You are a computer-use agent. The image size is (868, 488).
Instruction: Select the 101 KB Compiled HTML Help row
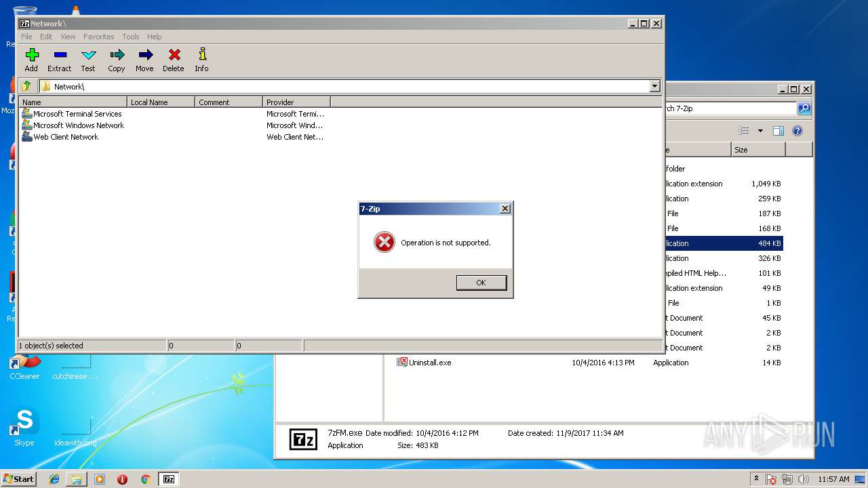click(x=724, y=273)
